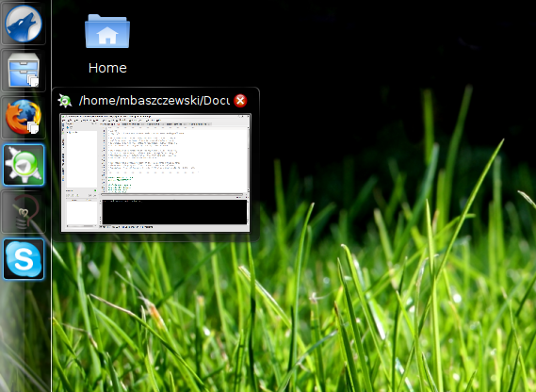Open Skype from the dock
Viewport: 536px width, 392px height.
coord(24,259)
